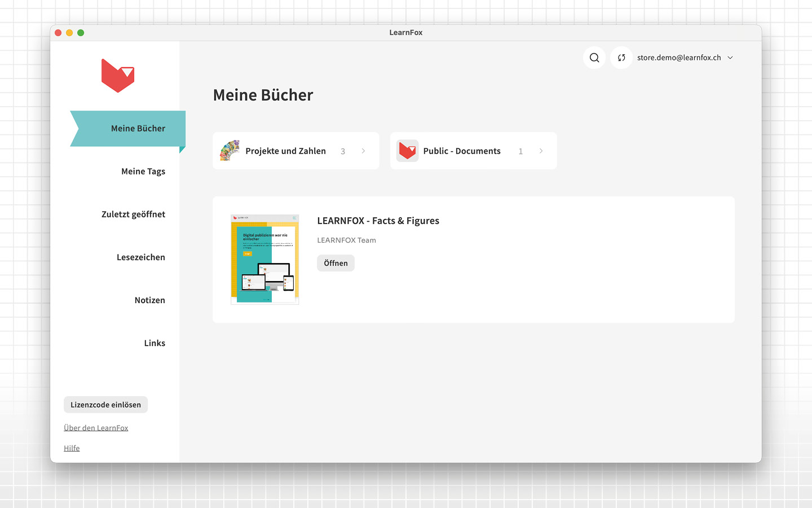
Task: Click the LEARNFOX - Facts & Figures title
Action: pyautogui.click(x=378, y=221)
